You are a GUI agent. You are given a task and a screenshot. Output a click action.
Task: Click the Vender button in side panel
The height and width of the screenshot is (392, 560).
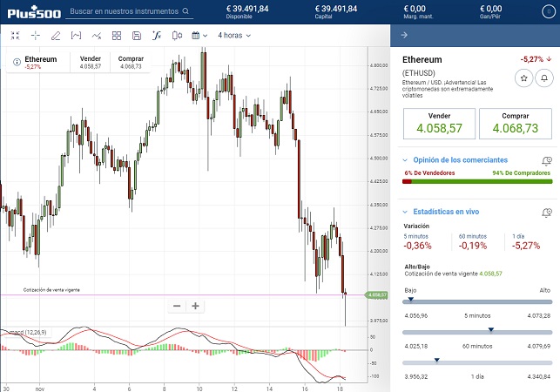(x=439, y=123)
